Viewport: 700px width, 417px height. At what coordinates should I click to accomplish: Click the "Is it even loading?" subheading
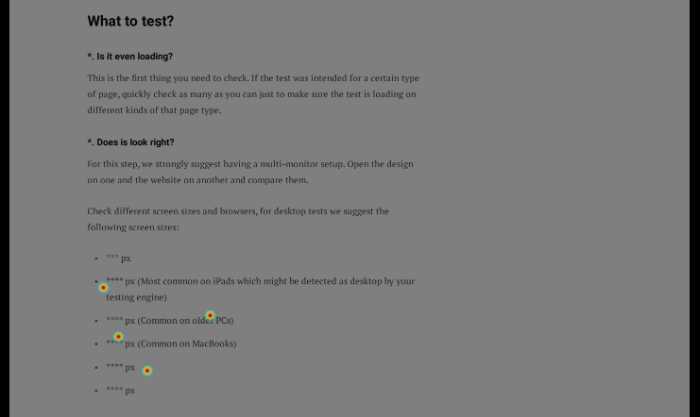[135, 56]
